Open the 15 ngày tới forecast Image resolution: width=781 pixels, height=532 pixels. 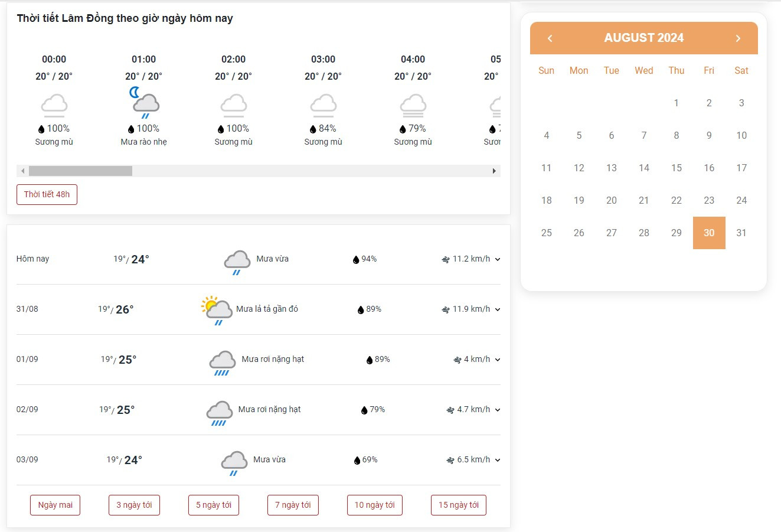[x=459, y=505]
